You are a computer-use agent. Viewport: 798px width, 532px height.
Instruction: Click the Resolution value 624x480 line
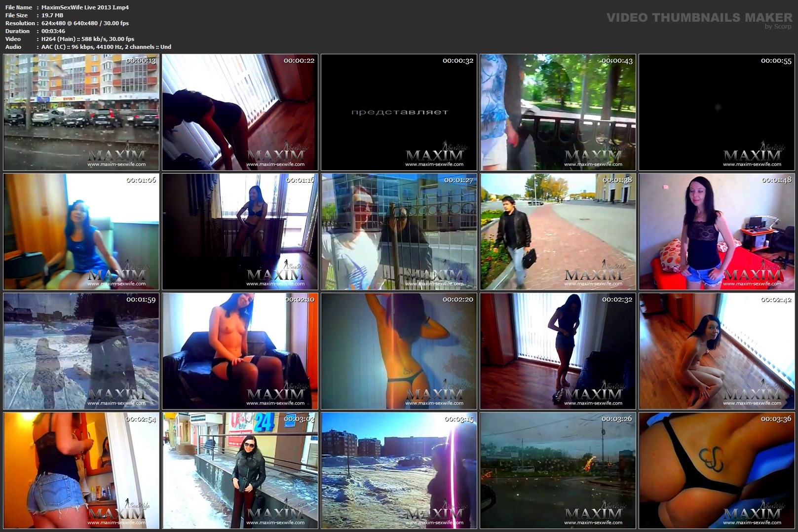coord(85,23)
